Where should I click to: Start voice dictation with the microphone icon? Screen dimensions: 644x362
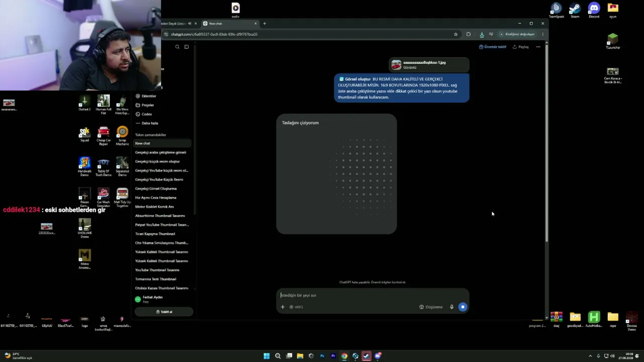(452, 307)
